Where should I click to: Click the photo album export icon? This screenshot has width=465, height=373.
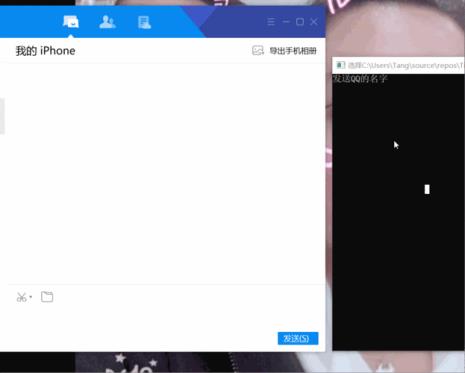click(x=258, y=50)
